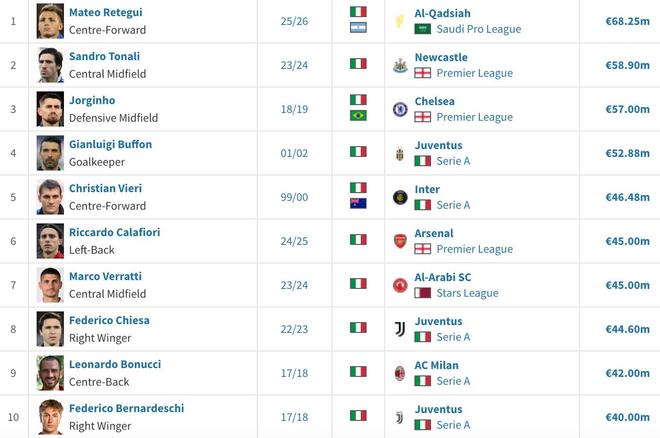The width and height of the screenshot is (660, 438).
Task: Open the €68.25m transfer fee link
Action: [627, 21]
